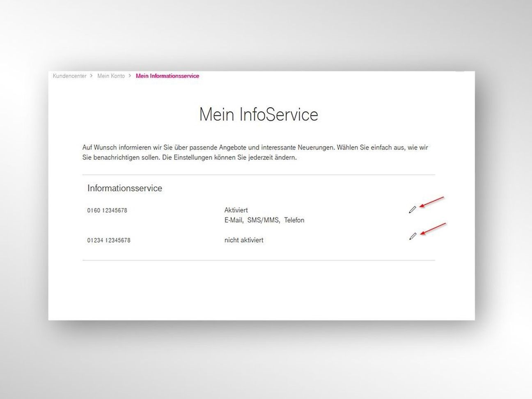Select the phone number 0160 12345678

pos(107,211)
